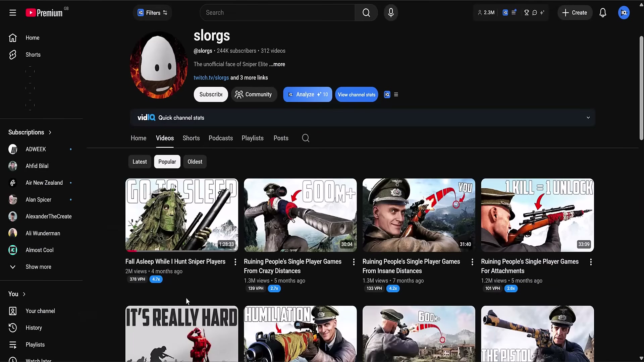The width and height of the screenshot is (644, 362).
Task: Expand the Subscriptions section chevron
Action: pos(50,132)
